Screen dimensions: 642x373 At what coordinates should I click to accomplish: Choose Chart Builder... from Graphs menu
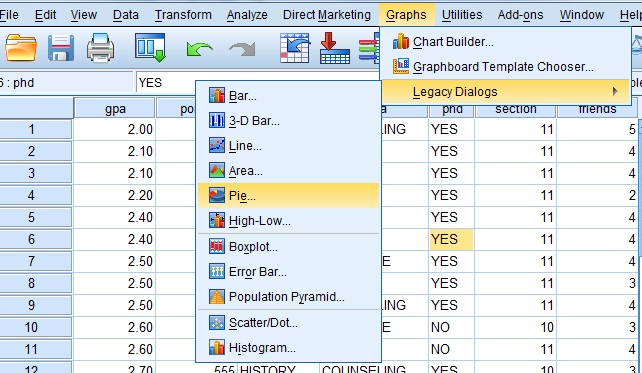[506, 42]
